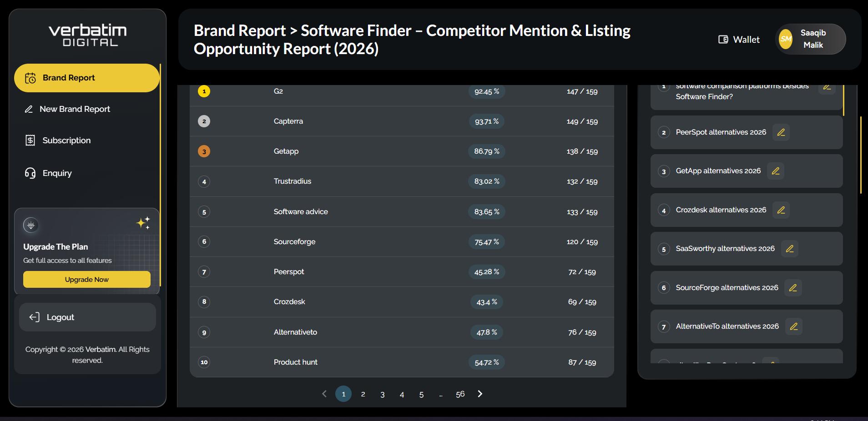Screen dimensions: 868x421
Task: Click the 87 / 159 mention count
Action: (582, 362)
